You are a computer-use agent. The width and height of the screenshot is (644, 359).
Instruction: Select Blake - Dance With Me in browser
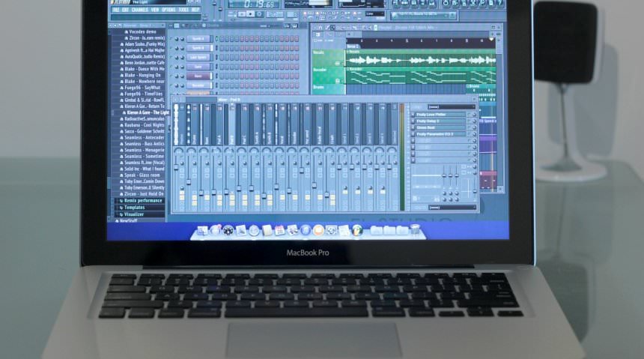click(145, 69)
